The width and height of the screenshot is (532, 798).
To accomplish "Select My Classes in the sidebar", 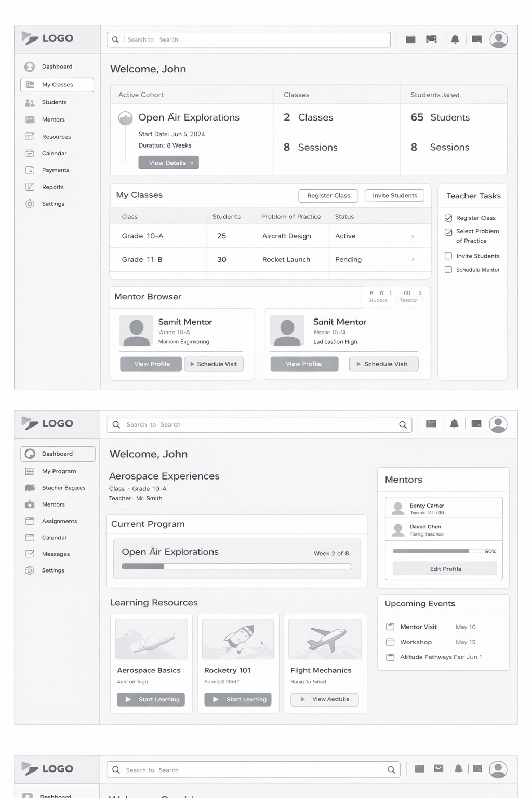I will [57, 85].
